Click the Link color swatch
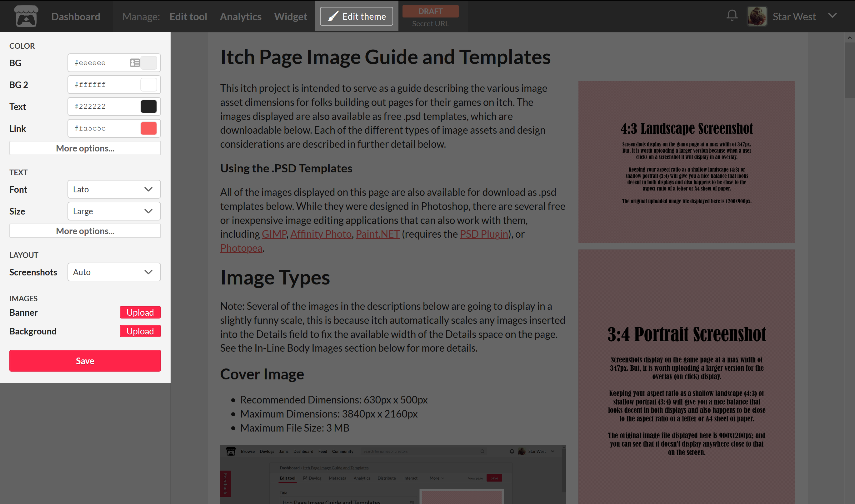The height and width of the screenshot is (504, 855). click(149, 128)
